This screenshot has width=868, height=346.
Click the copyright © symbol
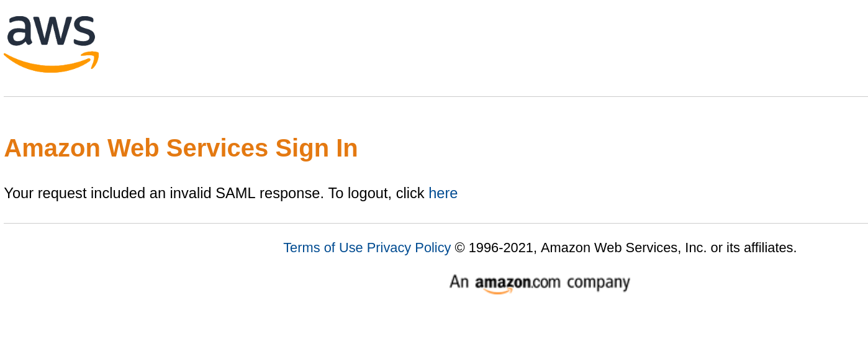(x=459, y=248)
